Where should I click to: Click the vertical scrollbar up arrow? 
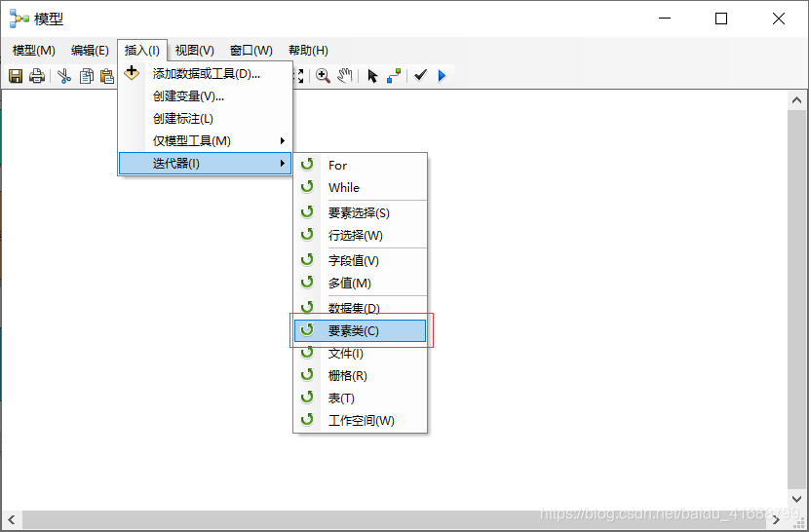point(796,100)
